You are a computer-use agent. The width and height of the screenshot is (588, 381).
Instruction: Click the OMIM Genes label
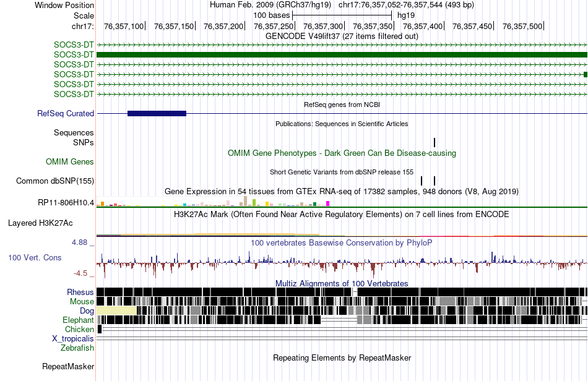[70, 162]
